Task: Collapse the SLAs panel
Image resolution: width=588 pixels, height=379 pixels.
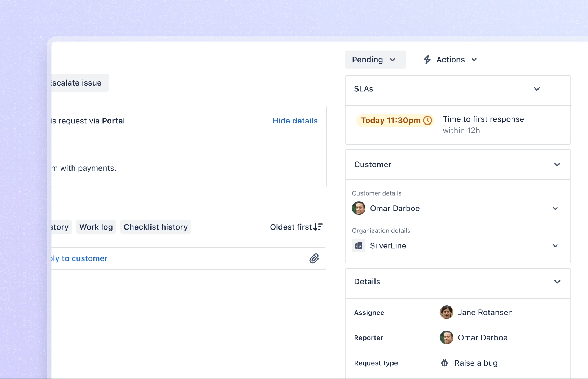Action: 536,88
